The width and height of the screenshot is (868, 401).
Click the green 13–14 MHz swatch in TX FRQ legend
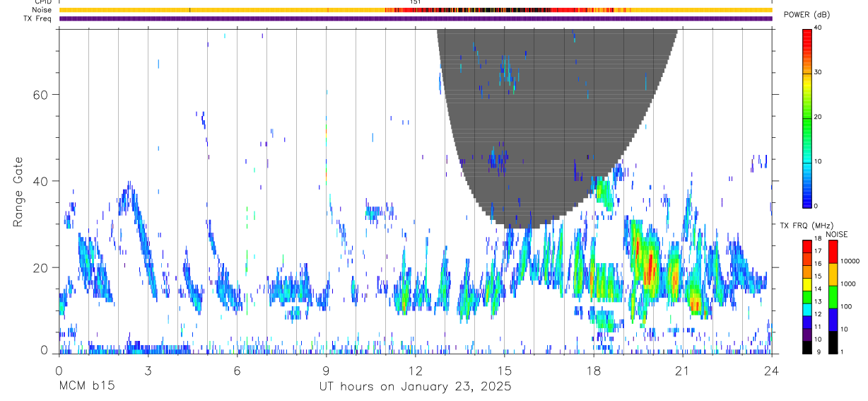[x=807, y=296]
